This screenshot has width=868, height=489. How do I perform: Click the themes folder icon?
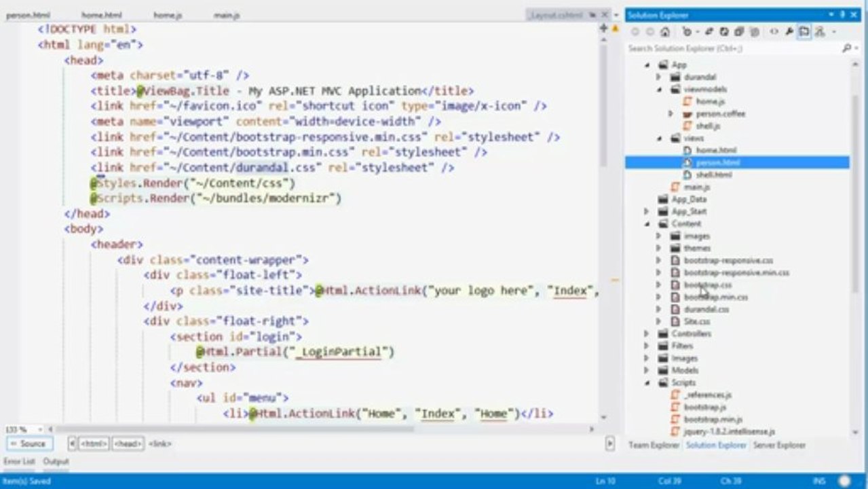[x=675, y=249]
